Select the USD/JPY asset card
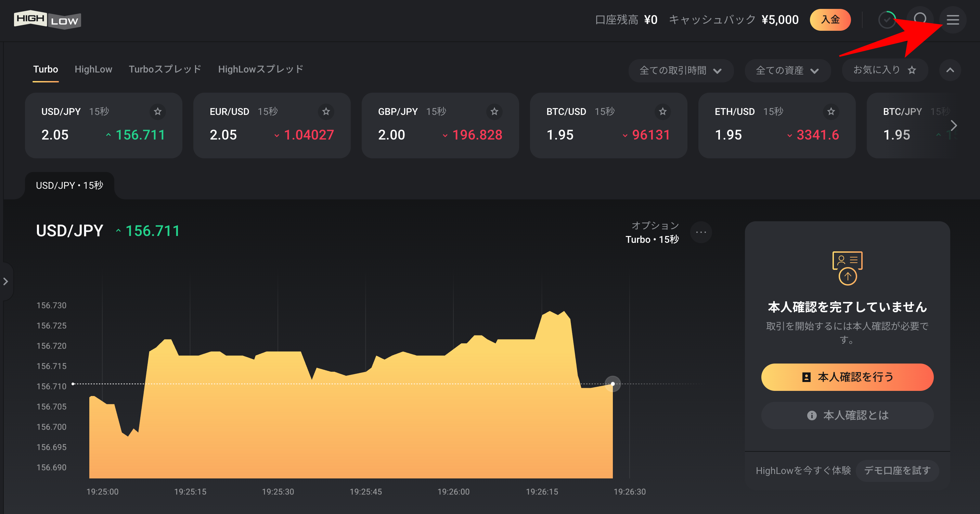Image resolution: width=980 pixels, height=514 pixels. click(103, 126)
